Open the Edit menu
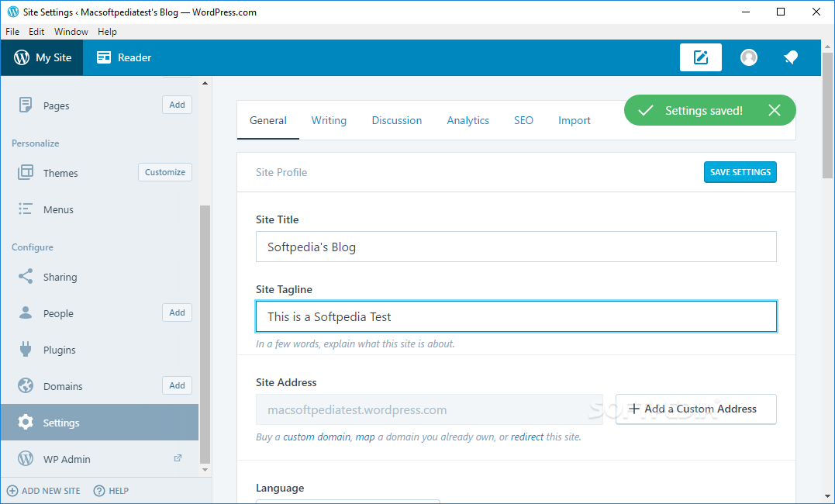Screen dimensions: 835x504 (x=36, y=32)
